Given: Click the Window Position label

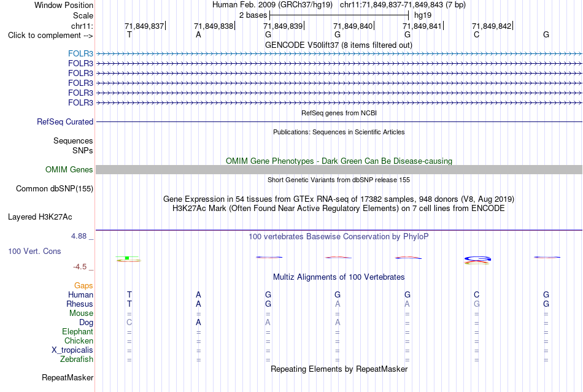Looking at the screenshot, I should 64,5.
